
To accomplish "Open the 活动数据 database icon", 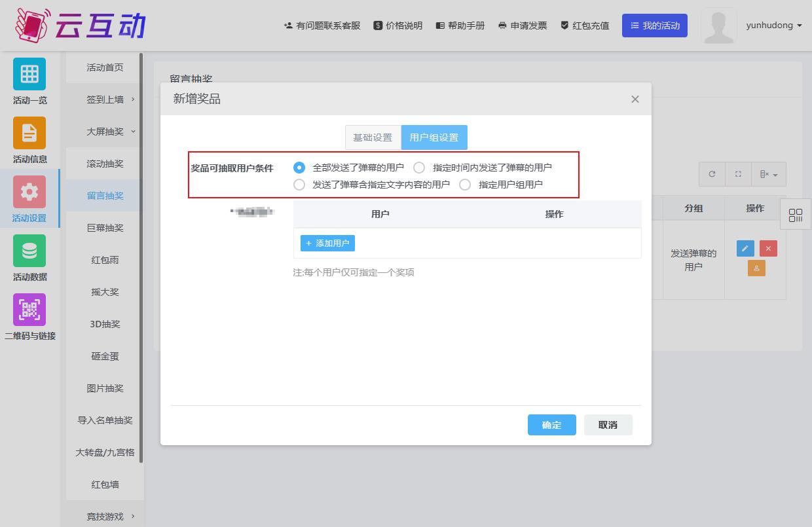I will (29, 251).
